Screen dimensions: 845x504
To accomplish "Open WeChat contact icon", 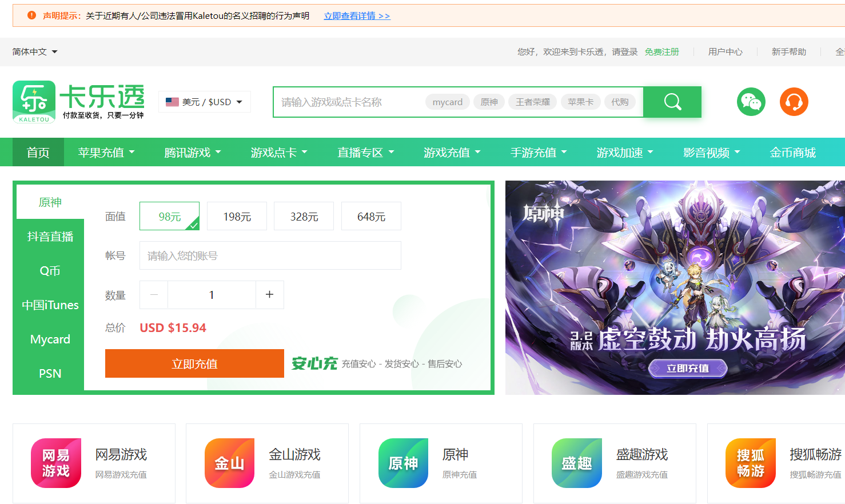I will point(751,102).
